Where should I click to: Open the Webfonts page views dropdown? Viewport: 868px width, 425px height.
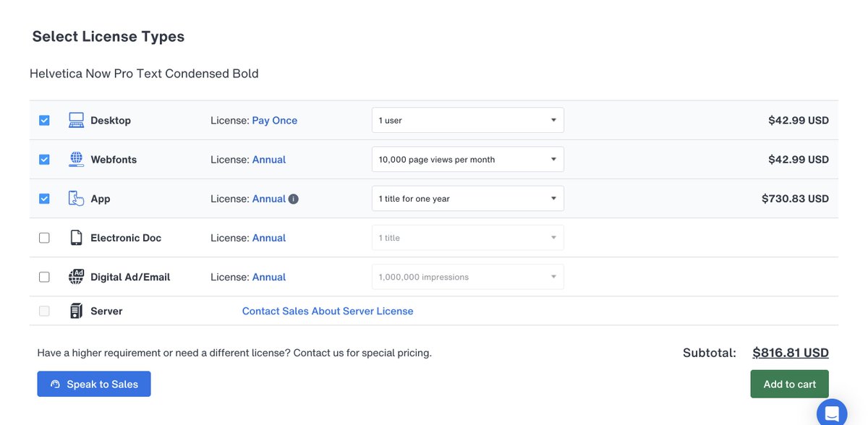pos(468,160)
